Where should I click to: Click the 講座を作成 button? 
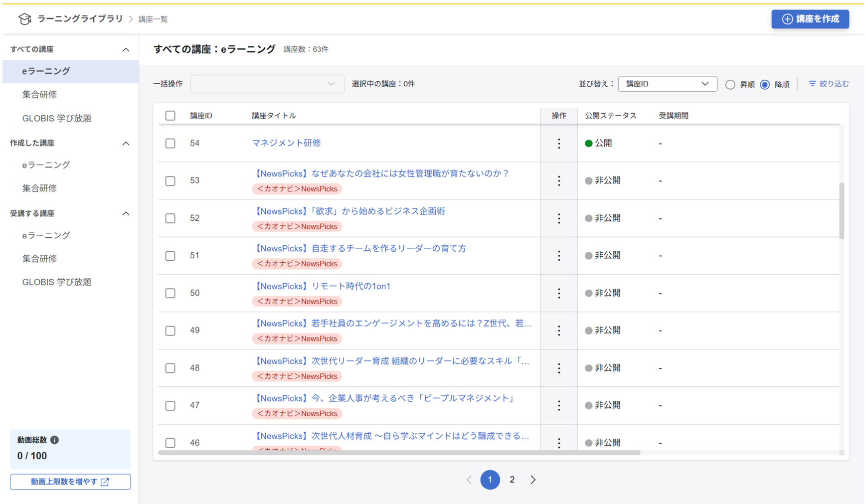810,19
